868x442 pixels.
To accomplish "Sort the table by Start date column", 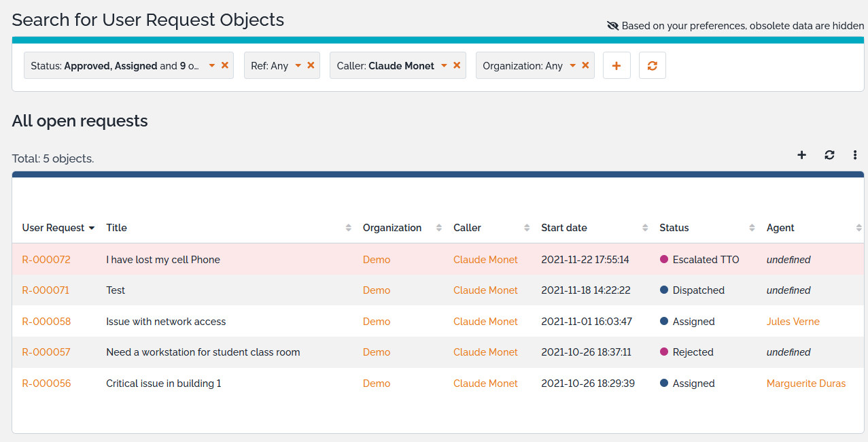I will pyautogui.click(x=564, y=228).
